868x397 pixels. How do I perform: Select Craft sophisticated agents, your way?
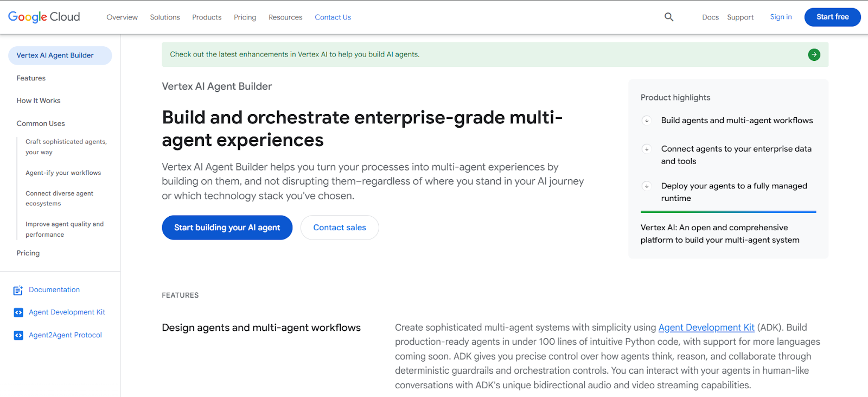tap(66, 147)
